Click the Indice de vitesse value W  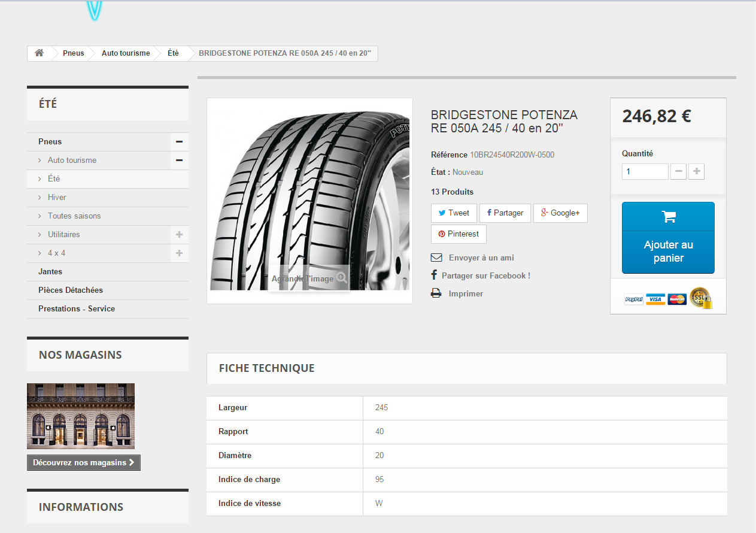click(379, 504)
